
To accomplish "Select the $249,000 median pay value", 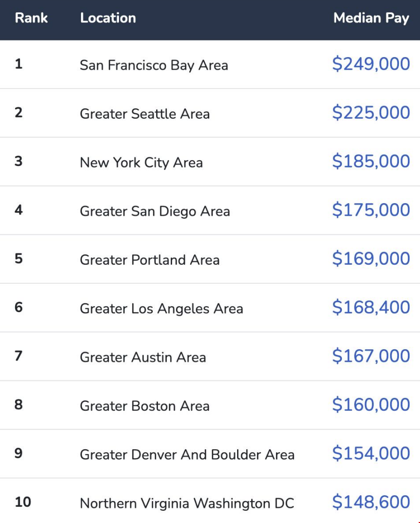I will pos(371,64).
